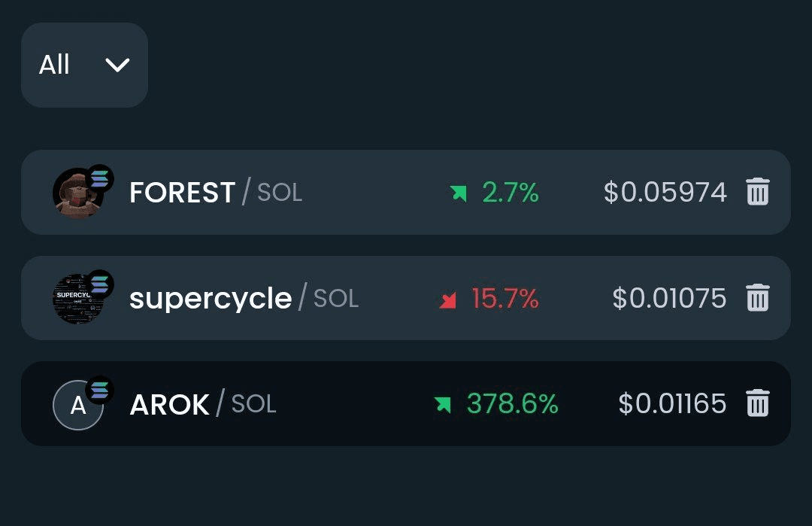Click the AROK 378.6% change value

pos(513,403)
